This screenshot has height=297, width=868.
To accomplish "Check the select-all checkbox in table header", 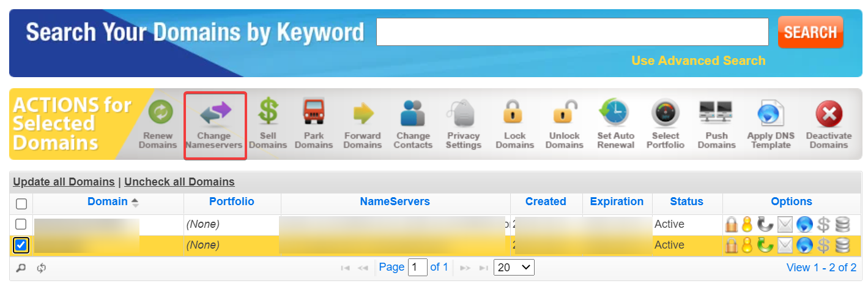I will click(x=21, y=203).
